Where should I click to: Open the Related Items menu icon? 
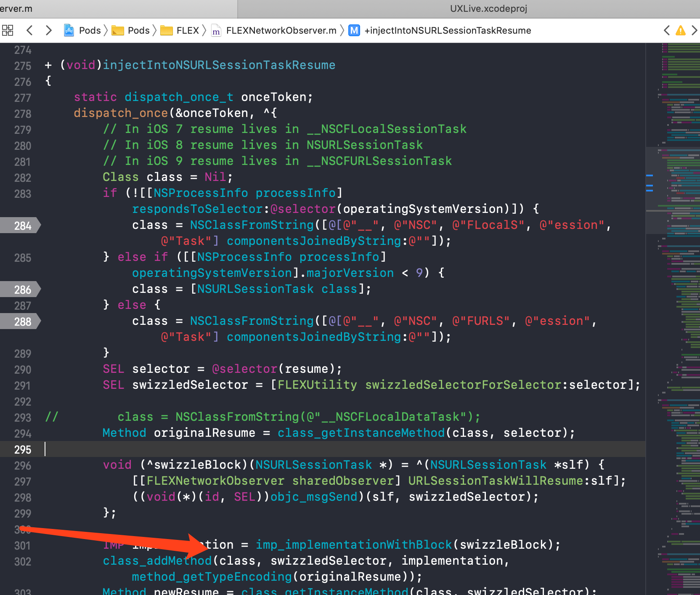(8, 30)
